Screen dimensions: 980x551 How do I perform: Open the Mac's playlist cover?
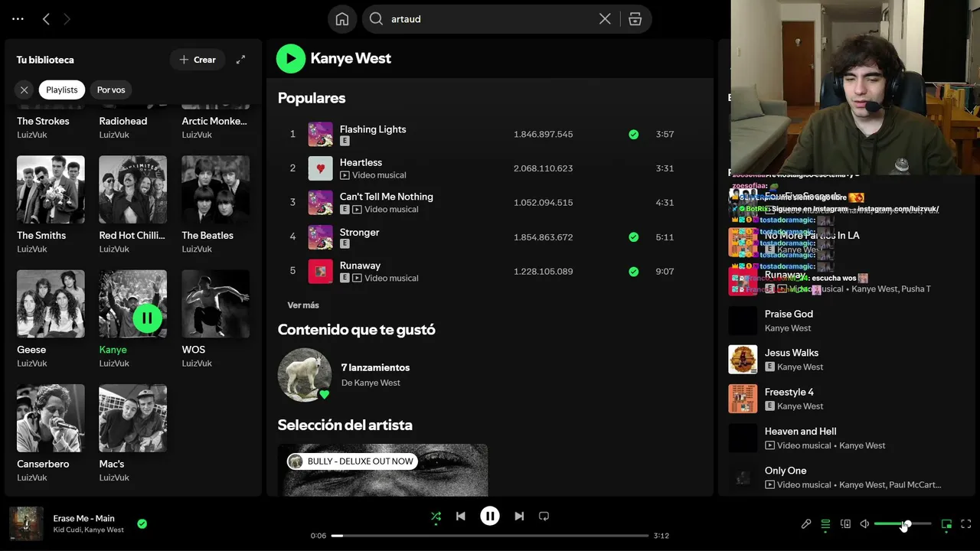132,418
